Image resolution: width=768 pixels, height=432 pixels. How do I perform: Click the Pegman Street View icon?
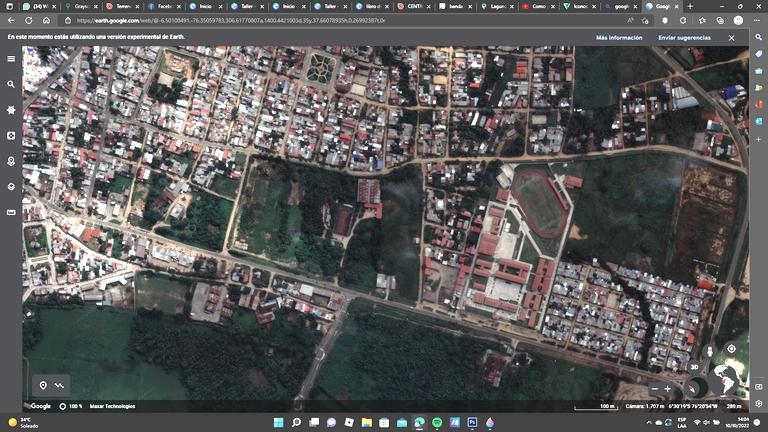[709, 352]
